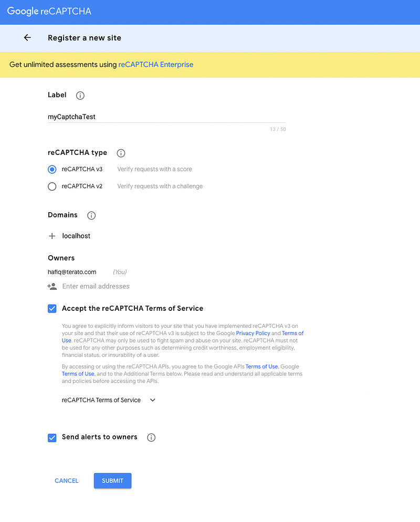Click the 13 / 50 character counter
Image resolution: width=420 pixels, height=522 pixels.
click(278, 129)
